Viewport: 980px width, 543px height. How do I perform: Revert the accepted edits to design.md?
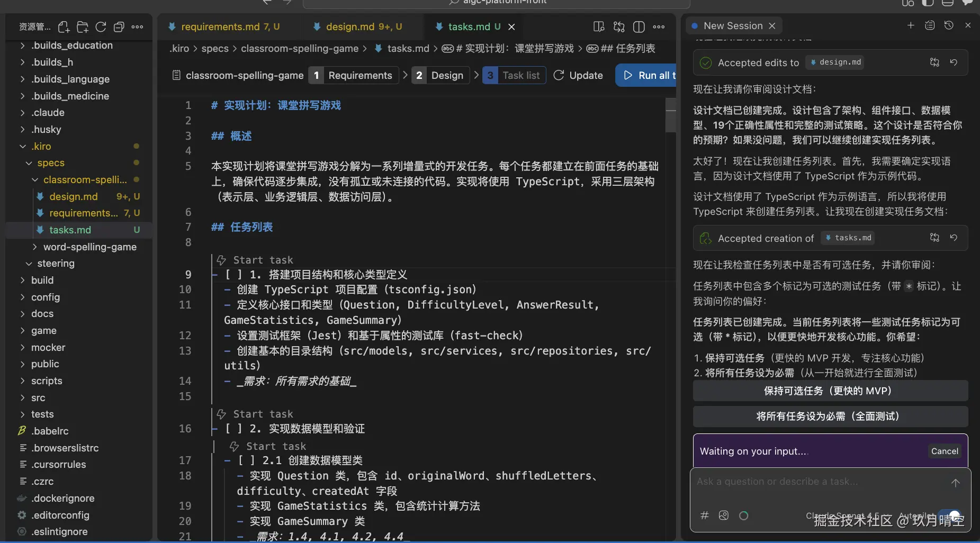pyautogui.click(x=955, y=62)
